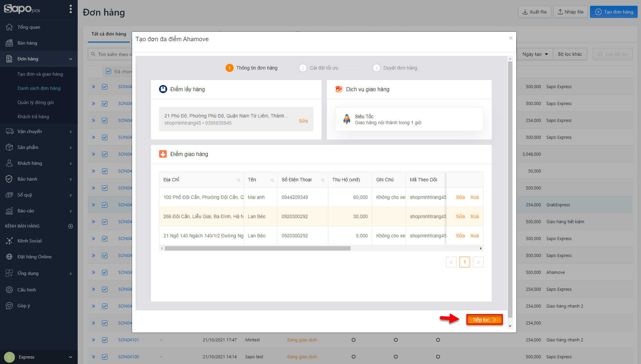Click the Khách hàng person icon
Screen dimensions: 641x364
(9, 163)
